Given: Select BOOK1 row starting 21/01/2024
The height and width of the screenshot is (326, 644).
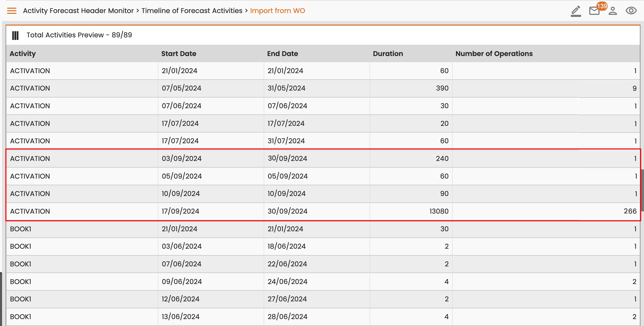Looking at the screenshot, I should (x=323, y=229).
